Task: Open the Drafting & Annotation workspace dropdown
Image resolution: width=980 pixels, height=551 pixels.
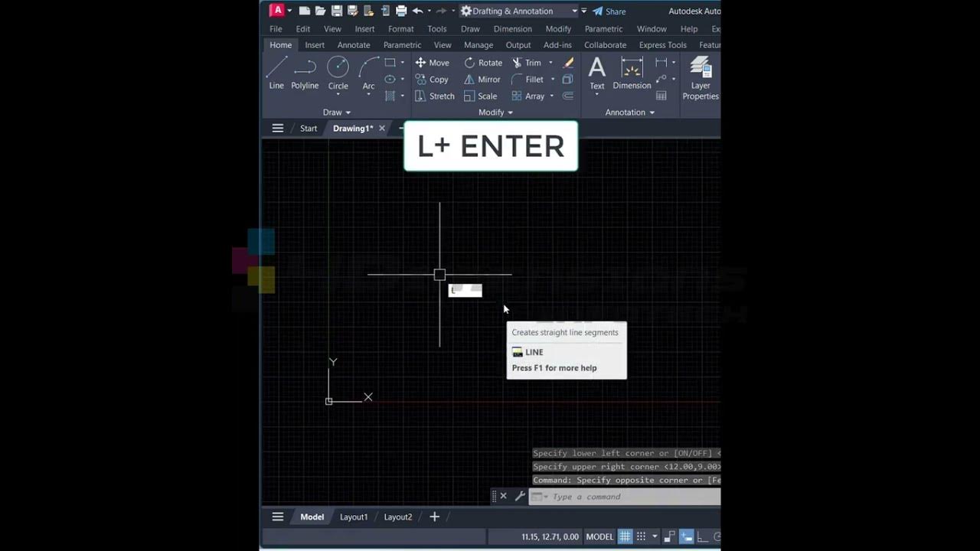Action: (x=574, y=11)
